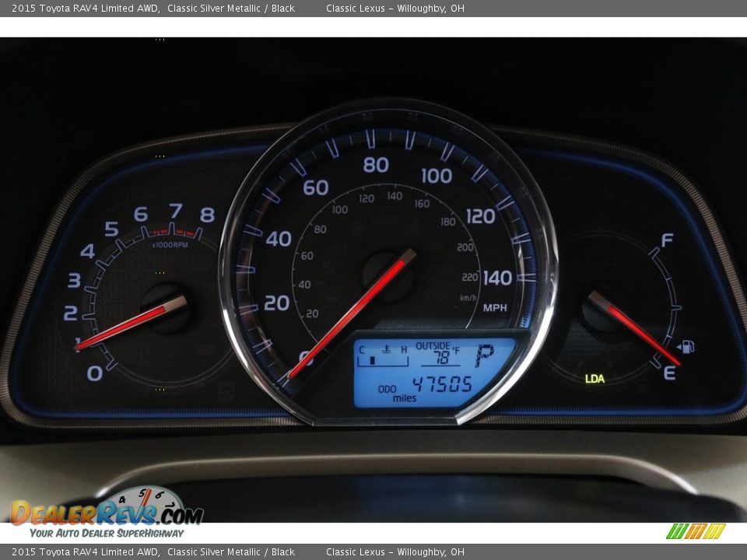
Task: Click the gear indicator letter P
Action: 485,355
